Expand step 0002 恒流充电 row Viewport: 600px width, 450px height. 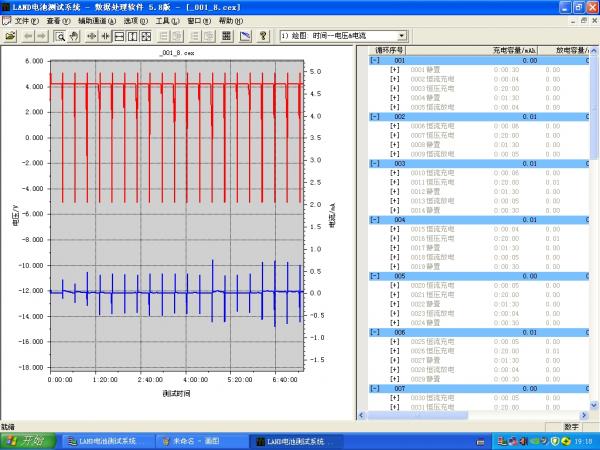pos(394,79)
